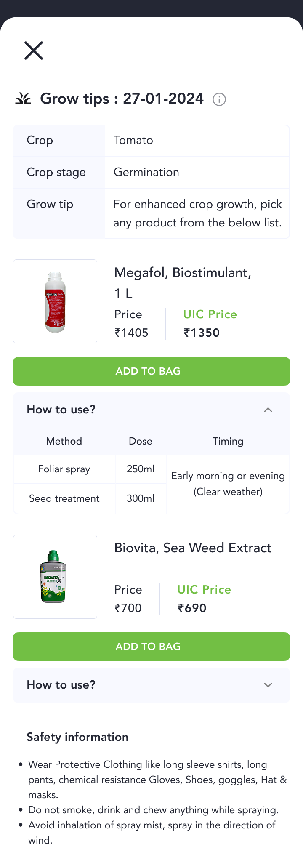Click the Megafol regular price ₹1405
The height and width of the screenshot is (868, 303).
(131, 333)
